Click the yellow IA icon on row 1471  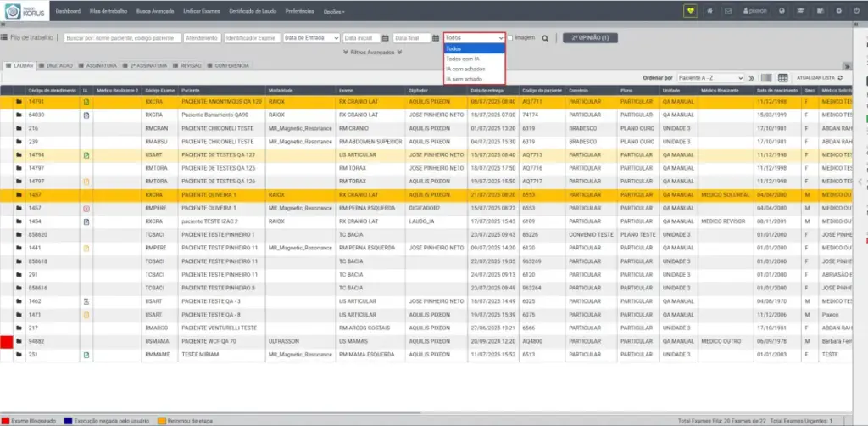86,315
